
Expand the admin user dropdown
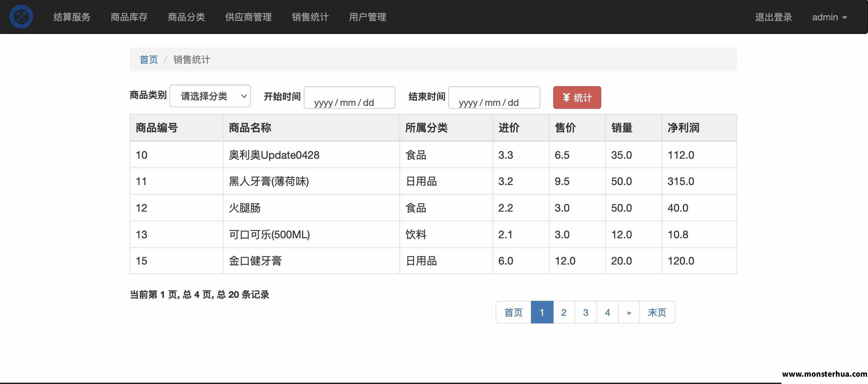coord(829,17)
